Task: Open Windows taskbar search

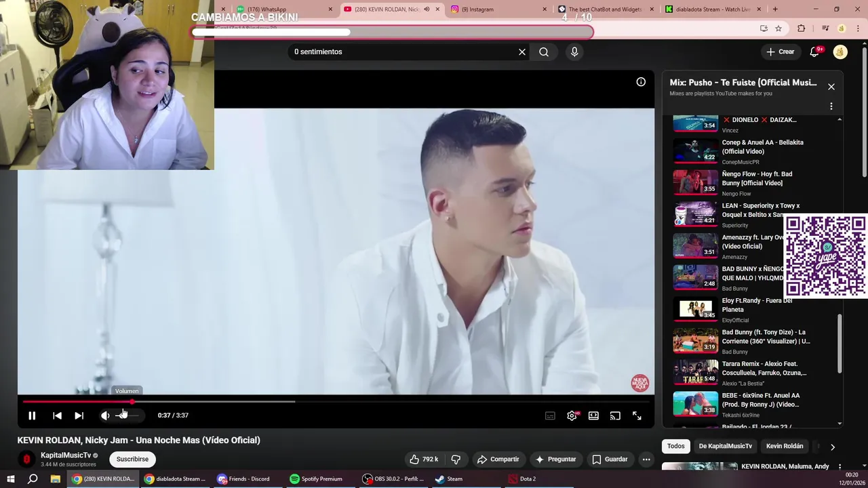Action: tap(33, 479)
